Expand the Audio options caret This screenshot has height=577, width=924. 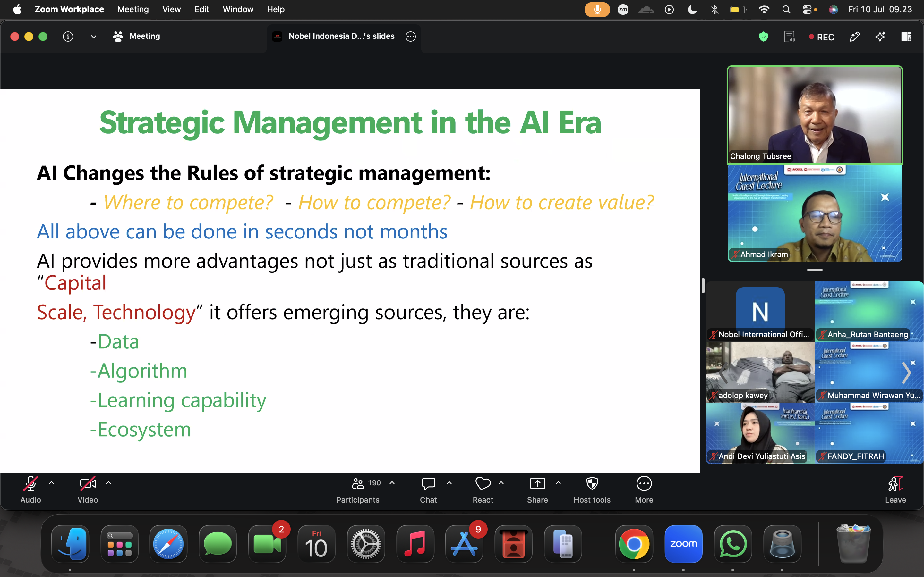point(51,483)
